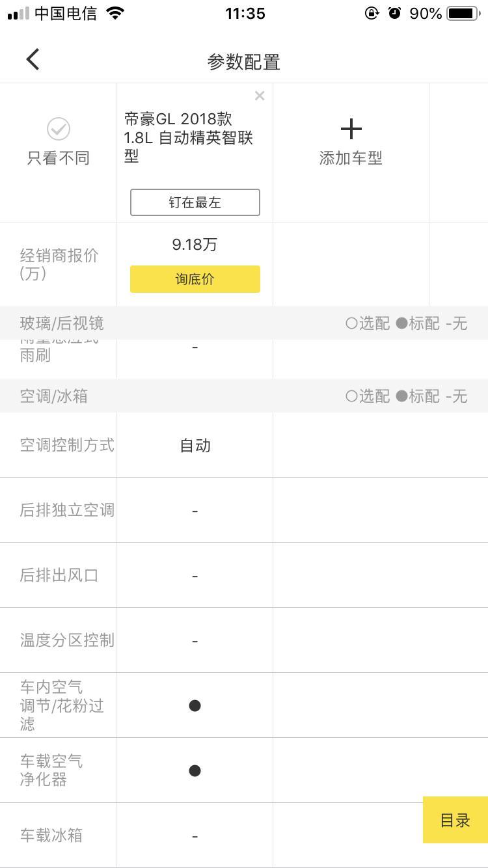
Task: Tap the back arrow icon
Action: coord(33,59)
